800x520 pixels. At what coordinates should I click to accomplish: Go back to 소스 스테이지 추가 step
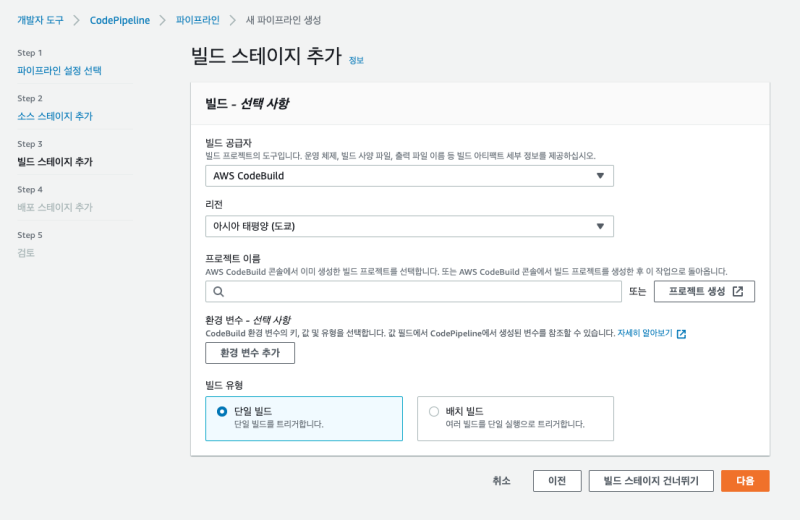point(55,116)
